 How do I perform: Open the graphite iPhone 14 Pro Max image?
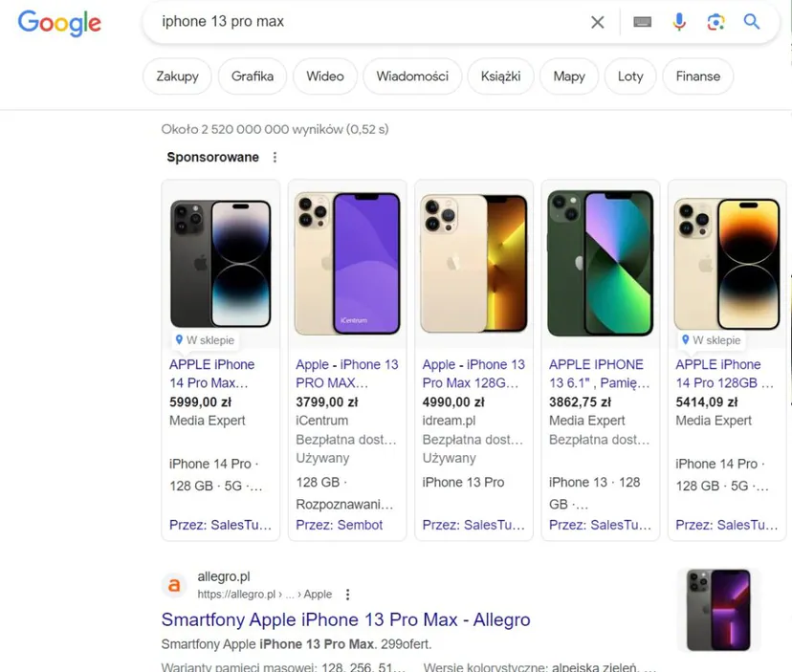(x=221, y=264)
